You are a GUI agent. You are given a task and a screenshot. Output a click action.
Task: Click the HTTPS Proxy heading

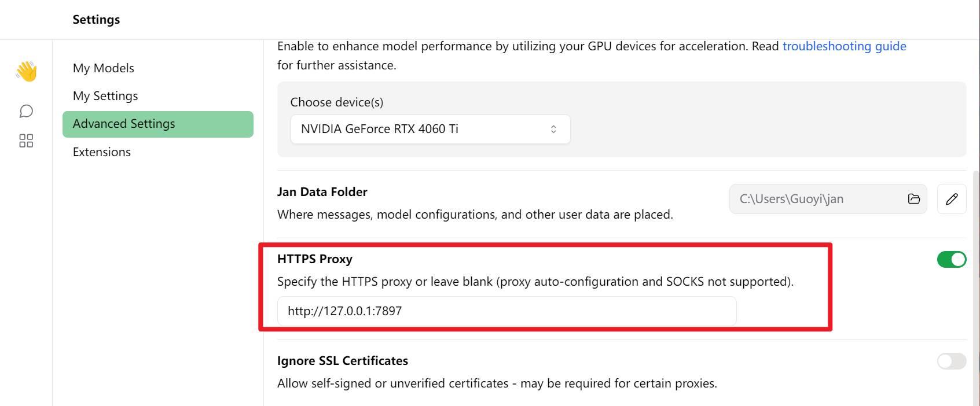tap(315, 259)
